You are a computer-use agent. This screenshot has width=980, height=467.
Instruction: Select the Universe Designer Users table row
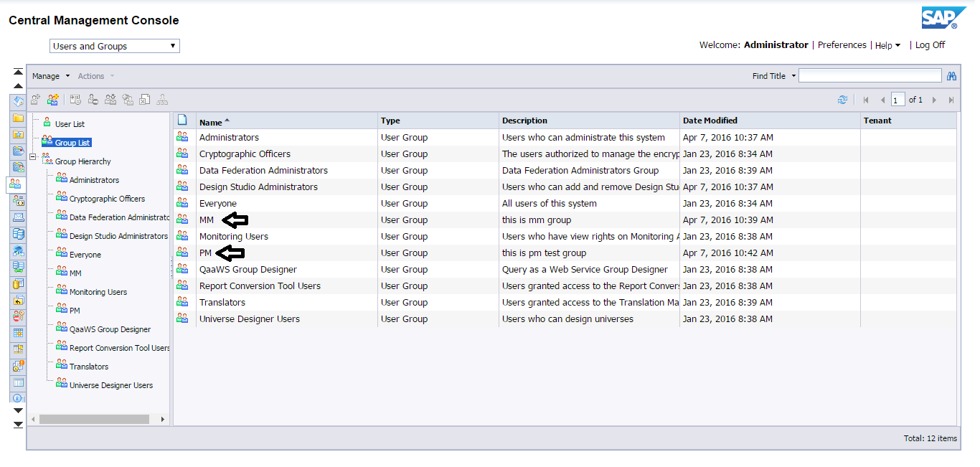[565, 319]
